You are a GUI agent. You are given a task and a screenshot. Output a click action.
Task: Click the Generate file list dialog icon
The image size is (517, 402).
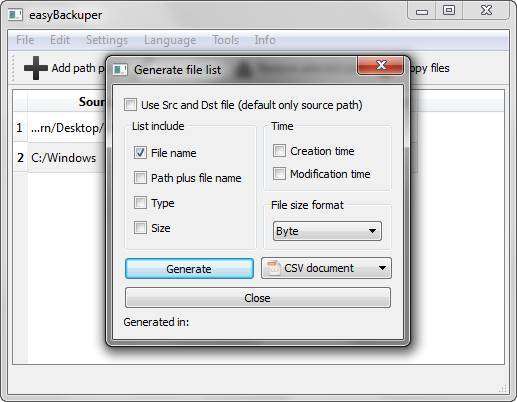[x=120, y=70]
